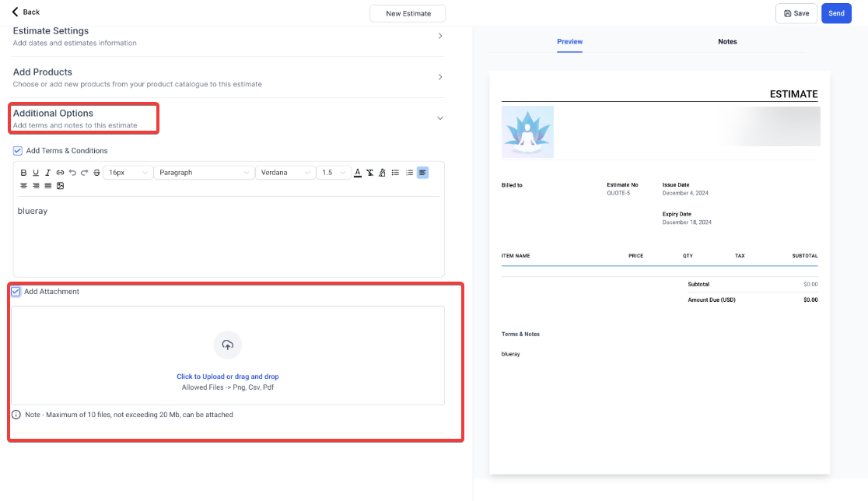Toggle bold formatting in the terms editor
Screen dimensions: 868x501
click(x=23, y=173)
